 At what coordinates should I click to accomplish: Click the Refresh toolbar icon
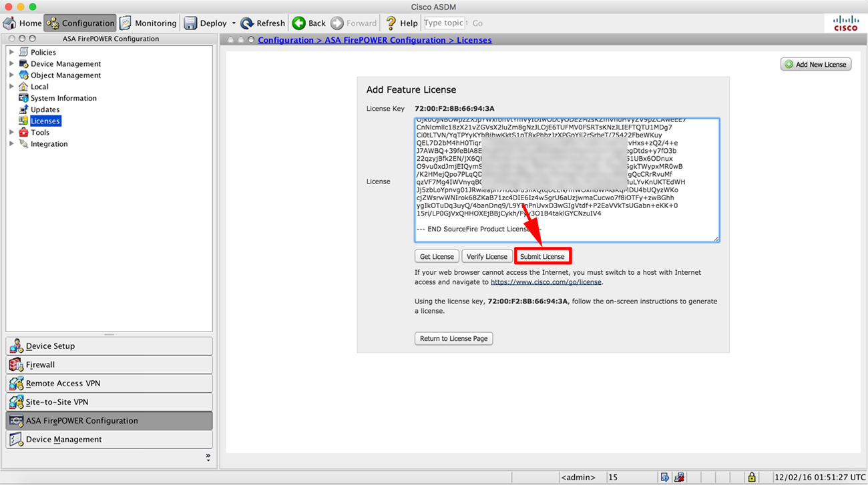(247, 23)
